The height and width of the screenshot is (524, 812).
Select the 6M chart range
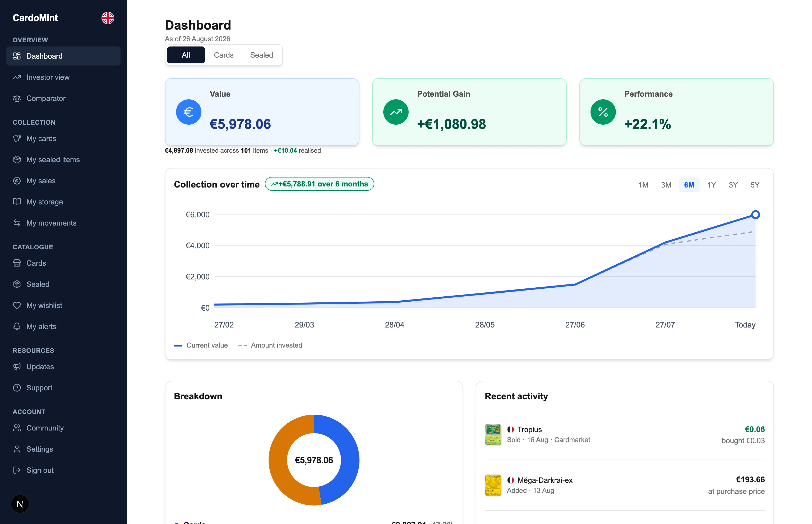click(x=689, y=185)
